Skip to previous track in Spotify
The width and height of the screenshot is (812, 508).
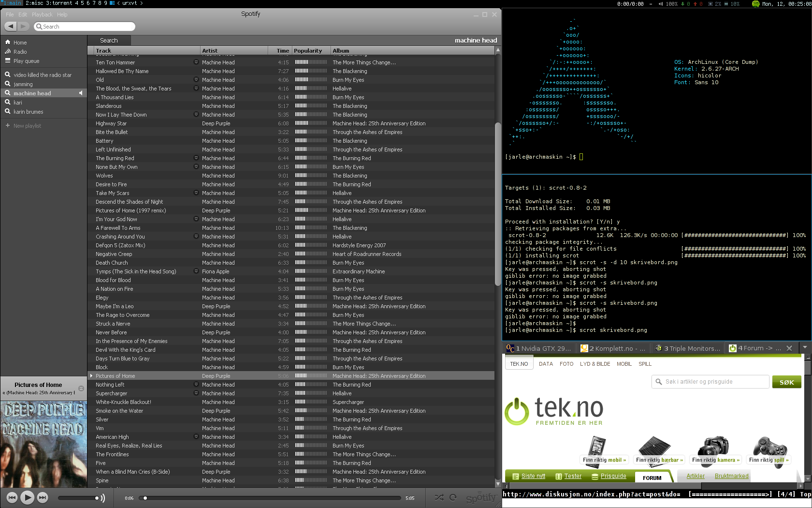point(12,497)
